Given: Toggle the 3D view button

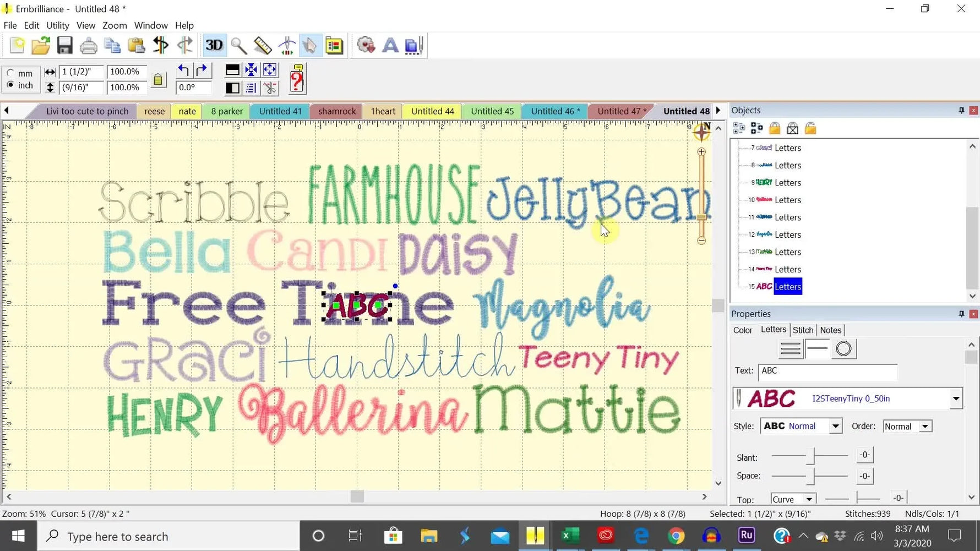Looking at the screenshot, I should coord(214,45).
